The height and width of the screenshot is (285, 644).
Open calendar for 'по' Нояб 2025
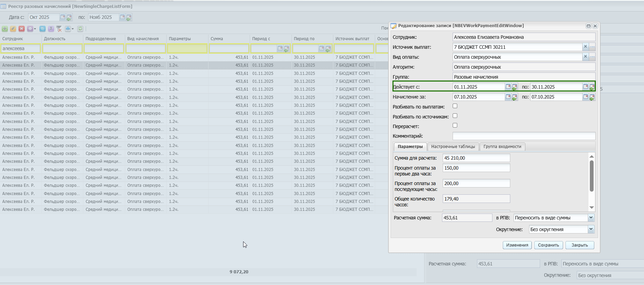tap(122, 17)
